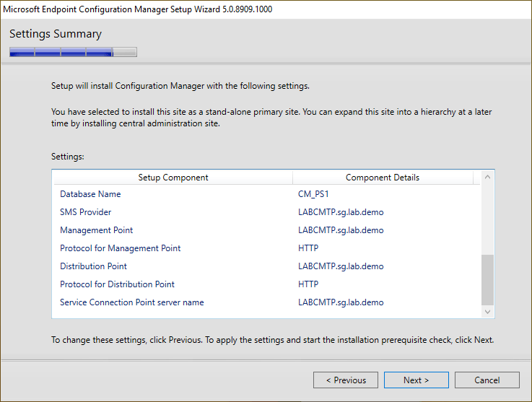Select Protocol for Distribution Point row
The image size is (532, 402).
117,284
